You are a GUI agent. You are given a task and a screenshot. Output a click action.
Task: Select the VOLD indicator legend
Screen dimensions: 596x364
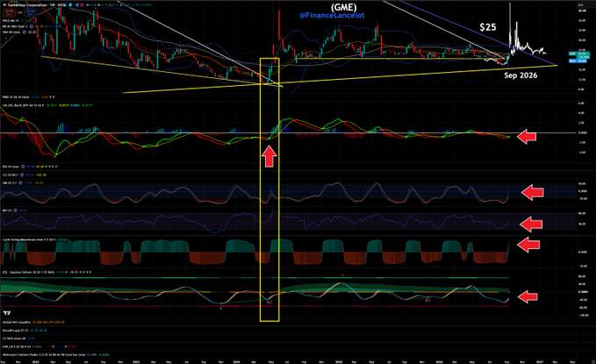point(11,20)
